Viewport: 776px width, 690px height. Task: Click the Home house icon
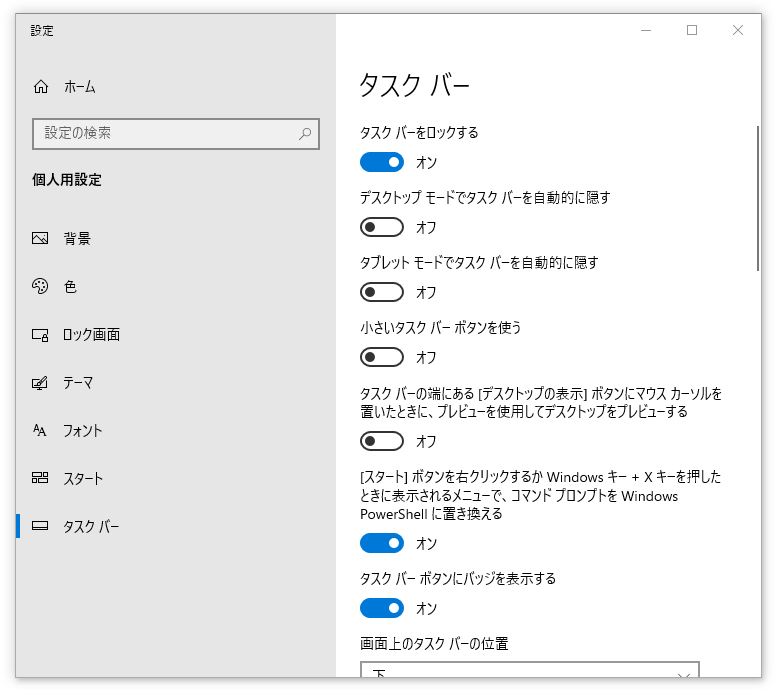tap(41, 87)
